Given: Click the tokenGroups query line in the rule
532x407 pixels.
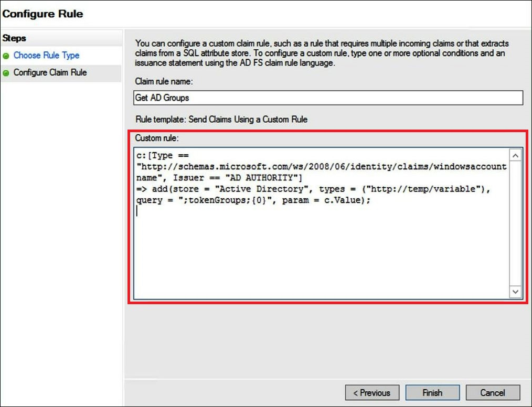Looking at the screenshot, I should click(252, 200).
